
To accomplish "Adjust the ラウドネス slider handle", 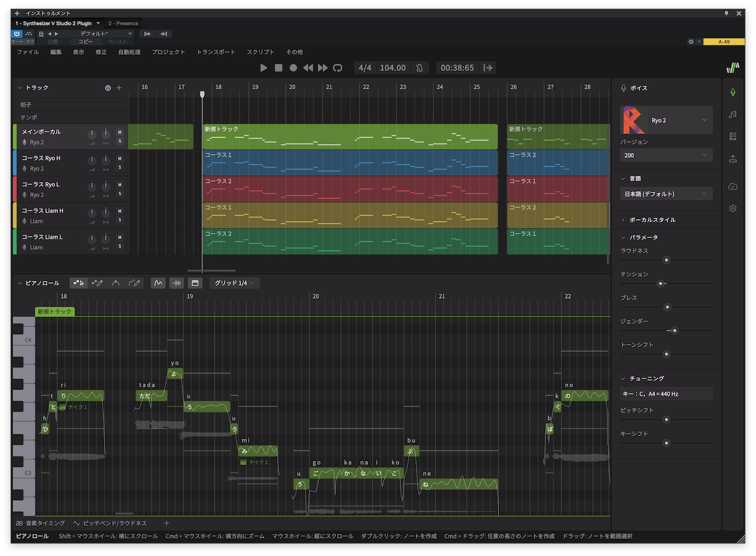I will pyautogui.click(x=667, y=260).
